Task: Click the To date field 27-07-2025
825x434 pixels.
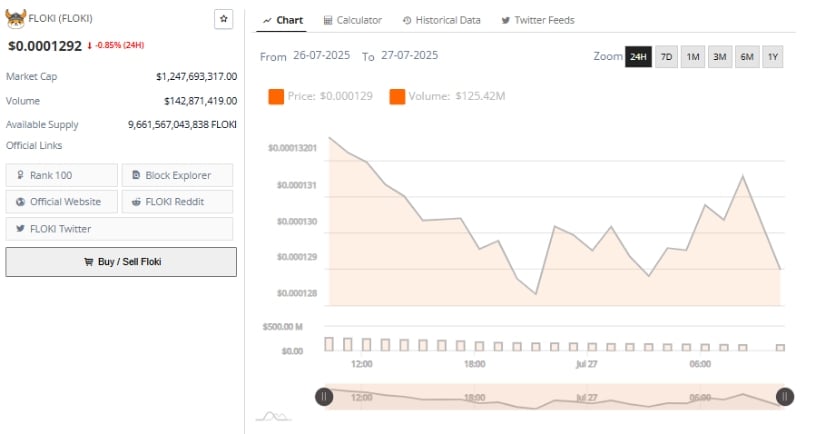Action: [409, 55]
